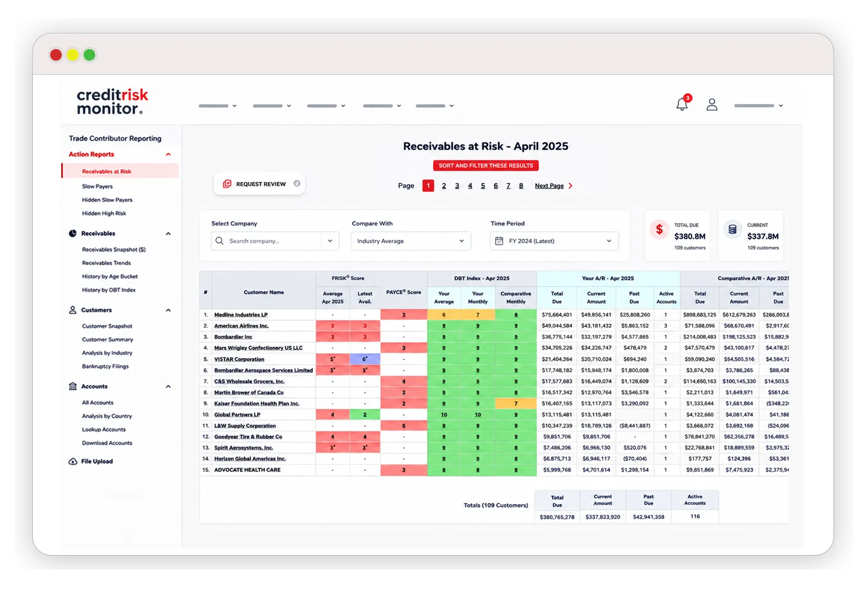Open Medline Industries LP customer link
Viewport: 868px width, 589px height.
point(241,315)
